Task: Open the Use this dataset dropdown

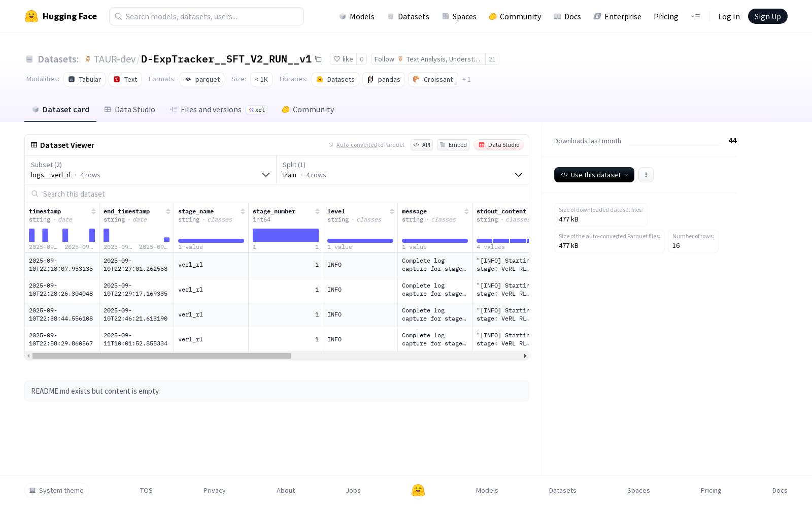Action: [x=594, y=175]
